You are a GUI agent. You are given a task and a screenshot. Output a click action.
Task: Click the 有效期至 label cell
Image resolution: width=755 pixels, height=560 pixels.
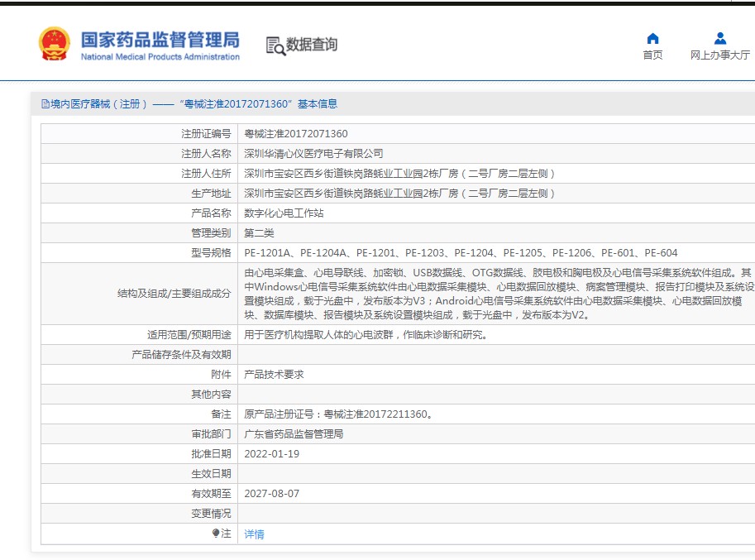point(139,494)
